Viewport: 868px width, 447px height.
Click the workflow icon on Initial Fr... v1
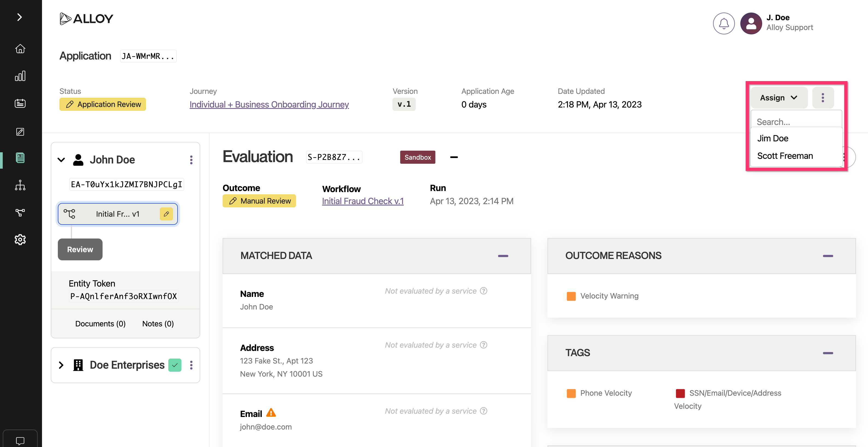coord(69,214)
